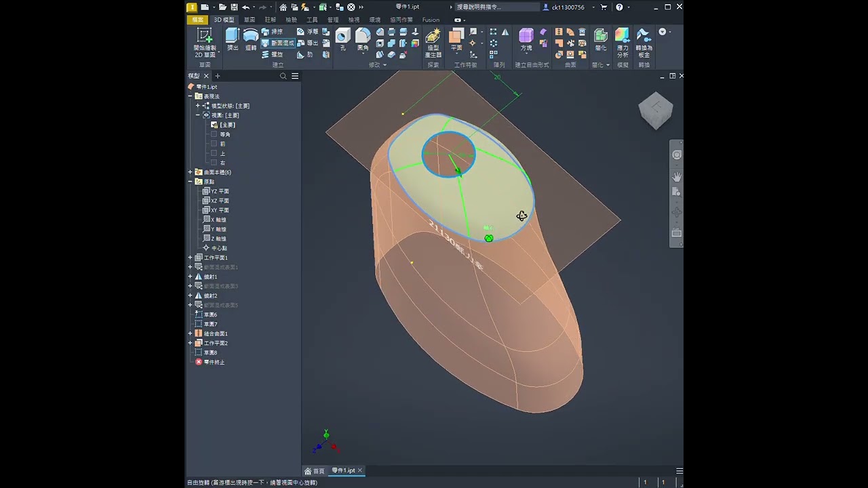Select the Fillet (圓角) tool
Screen dimensions: 868x488
[x=363, y=39]
